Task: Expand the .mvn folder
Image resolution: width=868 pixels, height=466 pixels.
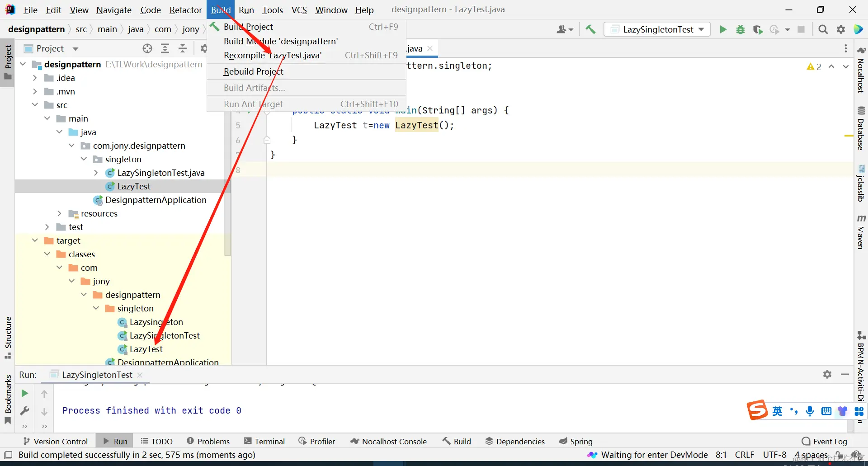Action: pos(35,91)
